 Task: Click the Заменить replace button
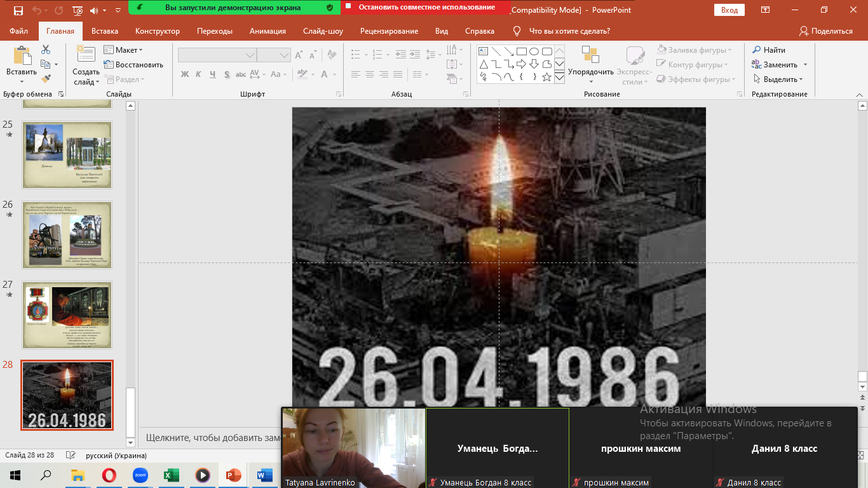click(775, 65)
